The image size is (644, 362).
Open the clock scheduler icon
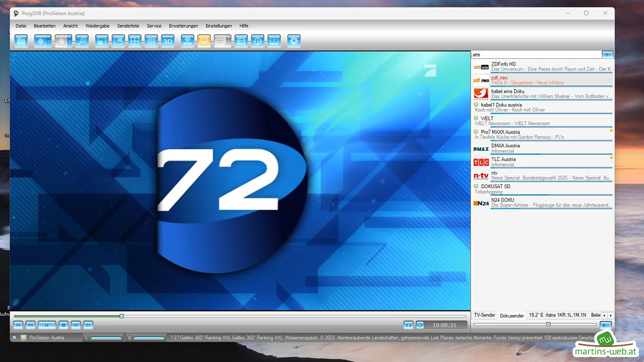coord(258,41)
